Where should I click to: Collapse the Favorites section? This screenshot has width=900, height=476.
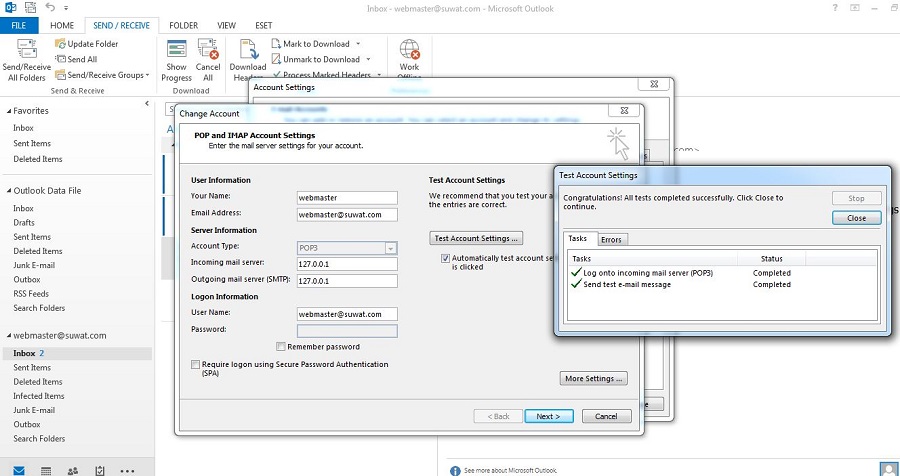[9, 111]
